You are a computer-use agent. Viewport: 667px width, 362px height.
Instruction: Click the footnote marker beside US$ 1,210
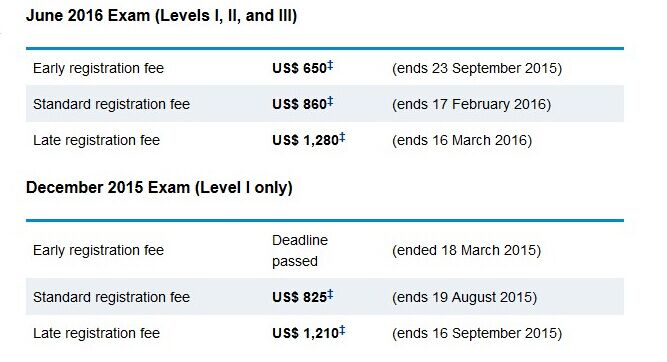342,331
